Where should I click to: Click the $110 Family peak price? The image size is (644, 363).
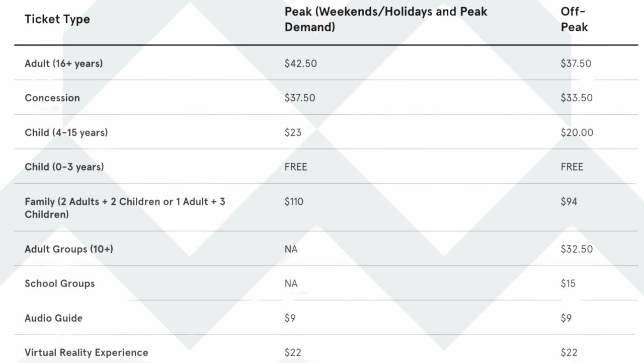(294, 201)
